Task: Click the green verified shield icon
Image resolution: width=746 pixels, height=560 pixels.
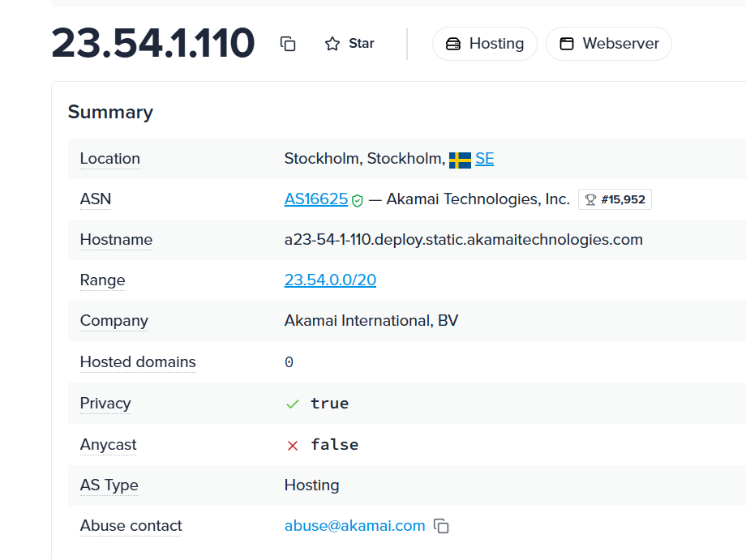Action: pos(358,201)
